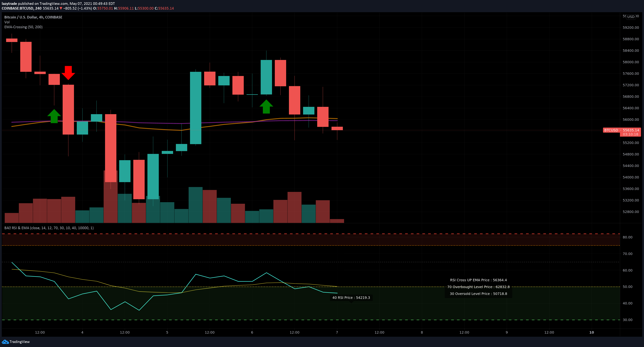Click the tall green candle before May 5 12:00
The height and width of the screenshot is (347, 644).
(195, 108)
